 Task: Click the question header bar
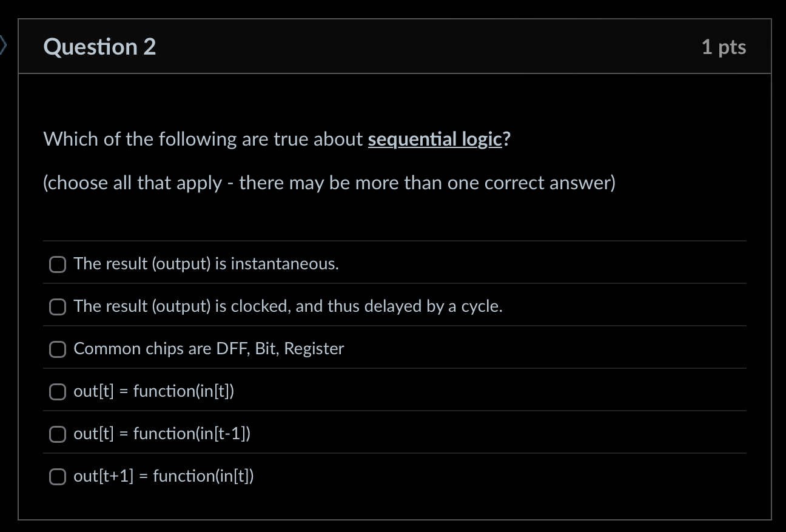(x=393, y=47)
